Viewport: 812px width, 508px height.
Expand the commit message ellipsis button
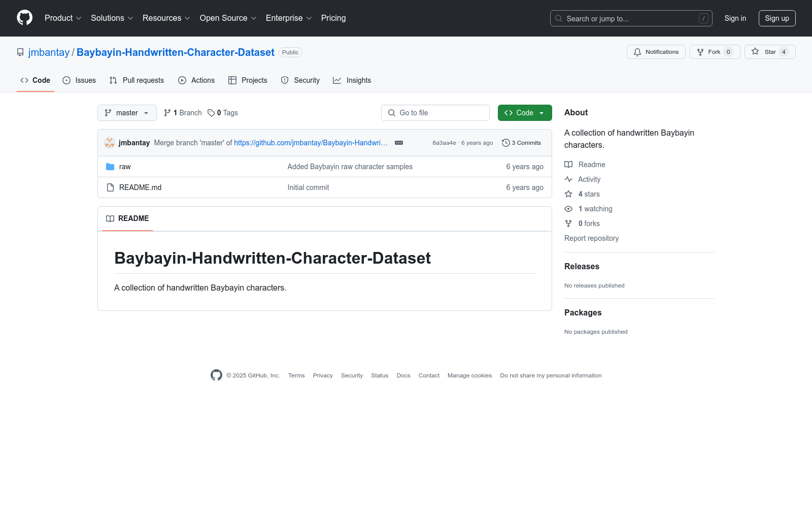pos(399,143)
